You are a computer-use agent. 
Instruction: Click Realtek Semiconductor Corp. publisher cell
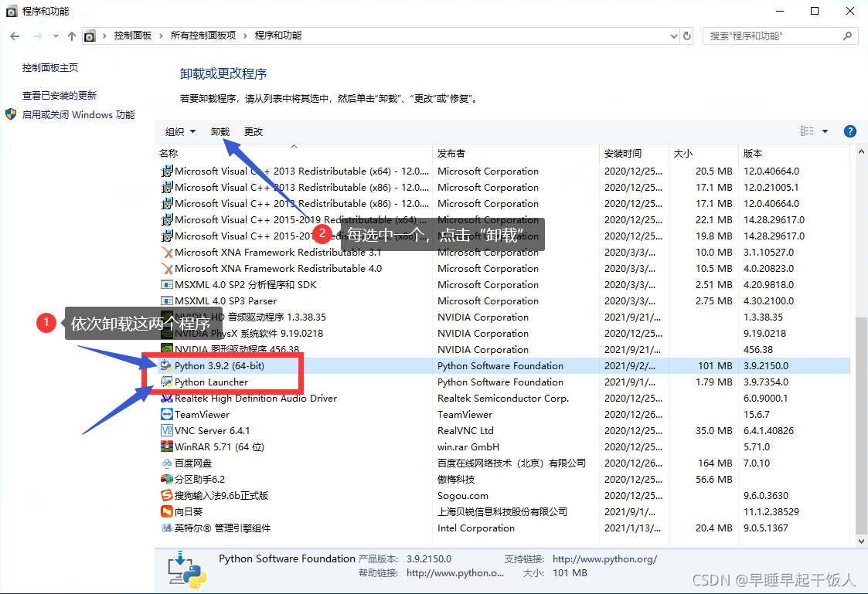[x=503, y=399]
